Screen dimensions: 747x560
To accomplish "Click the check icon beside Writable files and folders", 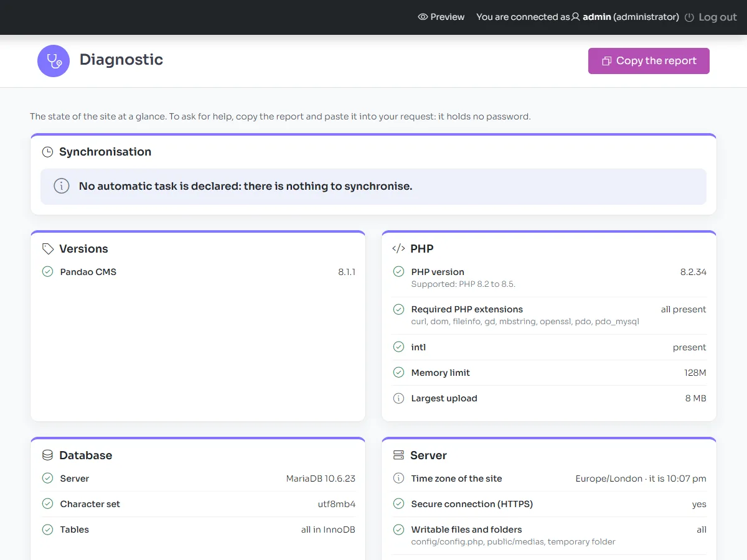I will tap(398, 530).
